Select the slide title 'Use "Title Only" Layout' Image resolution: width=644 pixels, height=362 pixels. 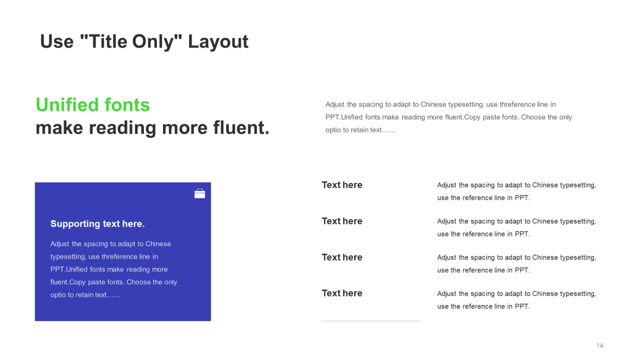pos(144,41)
